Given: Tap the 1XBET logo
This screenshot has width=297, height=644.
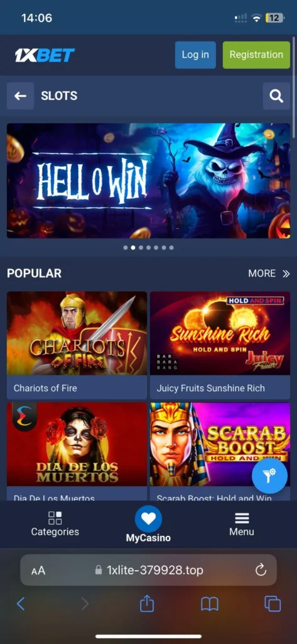Looking at the screenshot, I should click(x=45, y=55).
